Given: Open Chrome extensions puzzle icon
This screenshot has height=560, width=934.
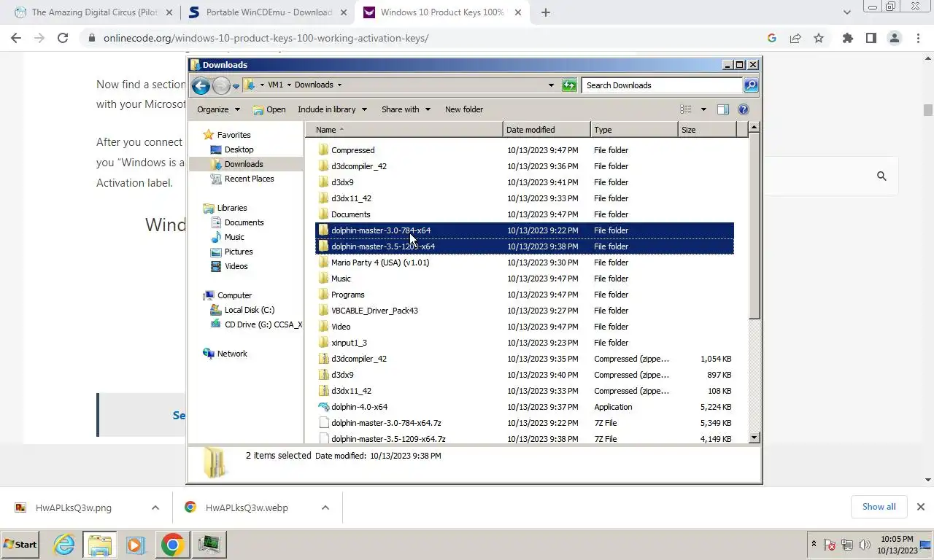Looking at the screenshot, I should click(847, 38).
